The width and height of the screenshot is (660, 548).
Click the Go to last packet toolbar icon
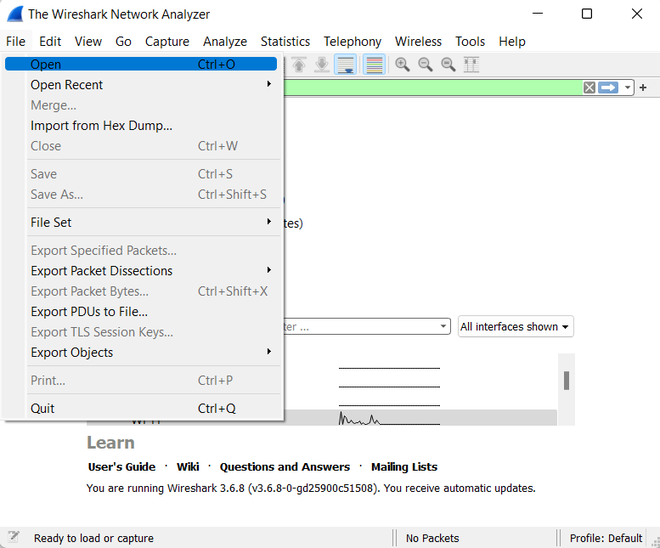point(322,65)
